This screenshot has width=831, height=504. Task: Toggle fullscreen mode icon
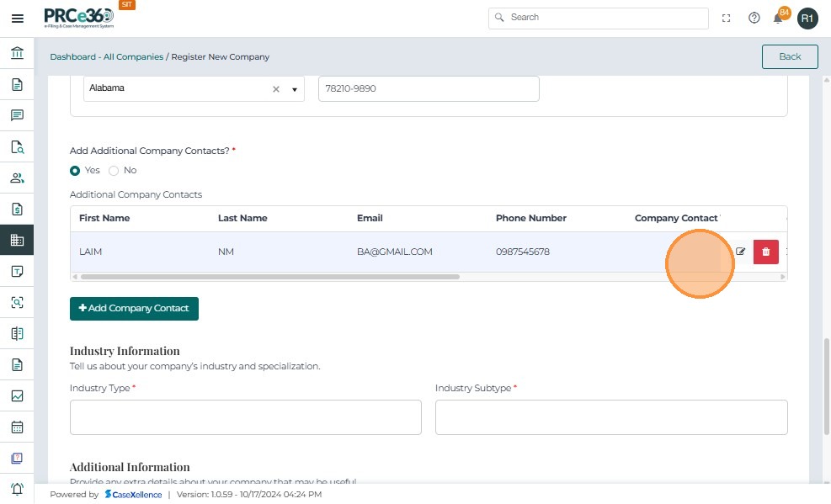[727, 19]
